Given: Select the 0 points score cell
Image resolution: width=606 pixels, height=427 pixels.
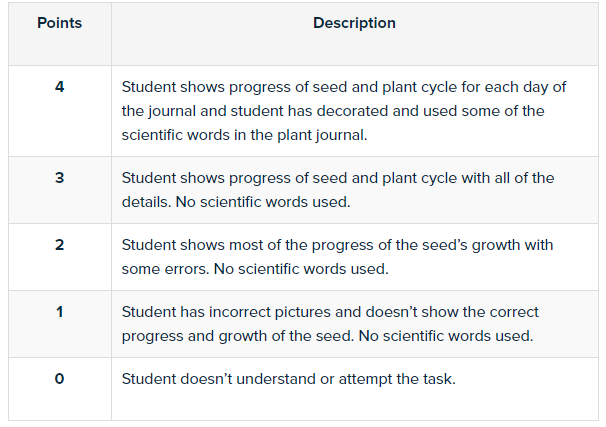Looking at the screenshot, I should point(59,378).
